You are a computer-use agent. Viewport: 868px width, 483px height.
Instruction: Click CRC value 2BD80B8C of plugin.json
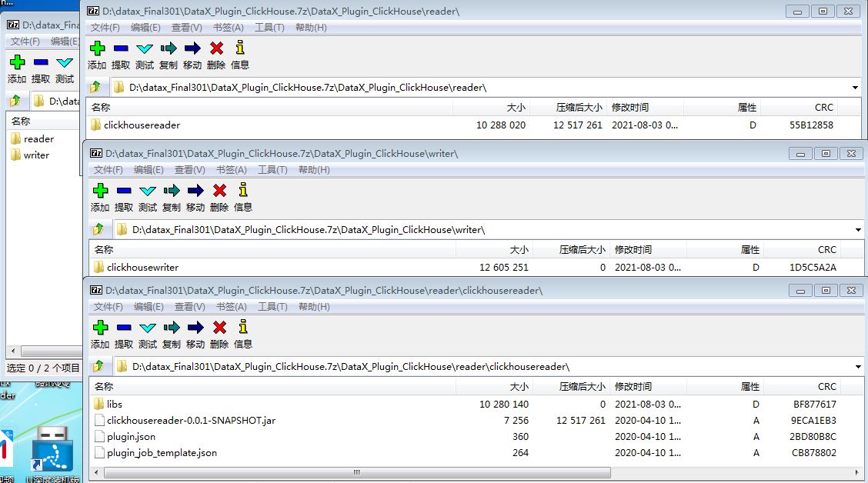(813, 437)
